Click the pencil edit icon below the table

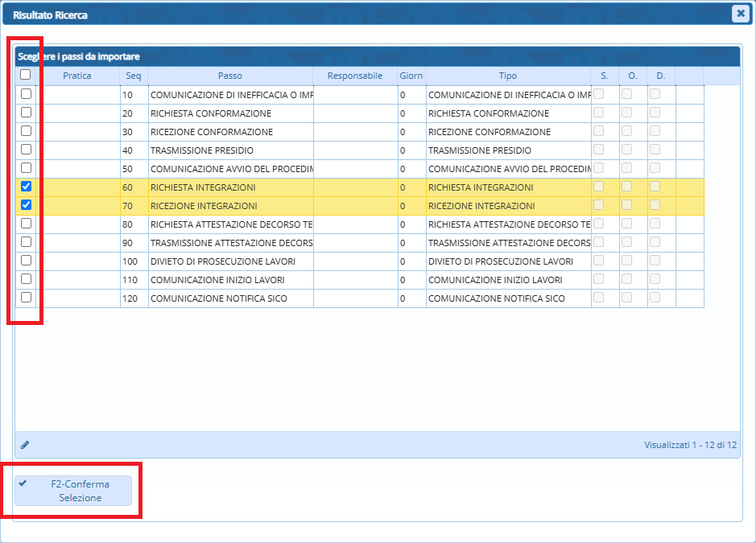tap(25, 444)
